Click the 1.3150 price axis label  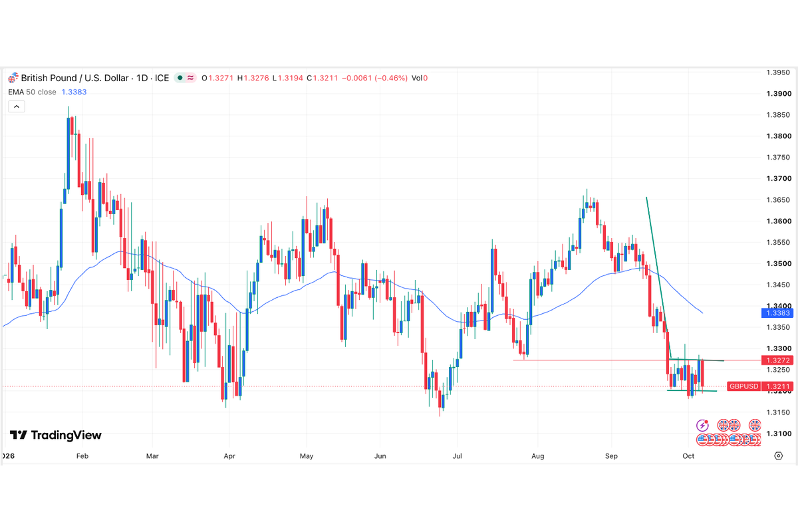pyautogui.click(x=778, y=413)
